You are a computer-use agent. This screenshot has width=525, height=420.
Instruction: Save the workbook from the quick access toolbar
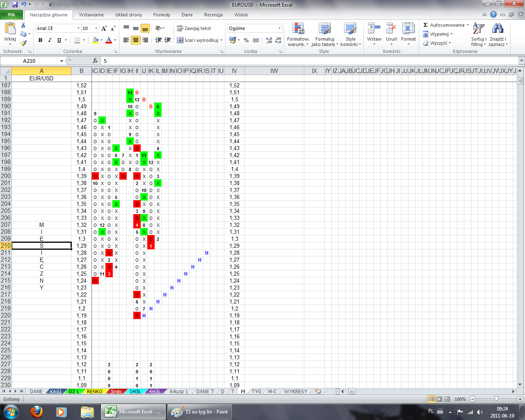tap(15, 5)
